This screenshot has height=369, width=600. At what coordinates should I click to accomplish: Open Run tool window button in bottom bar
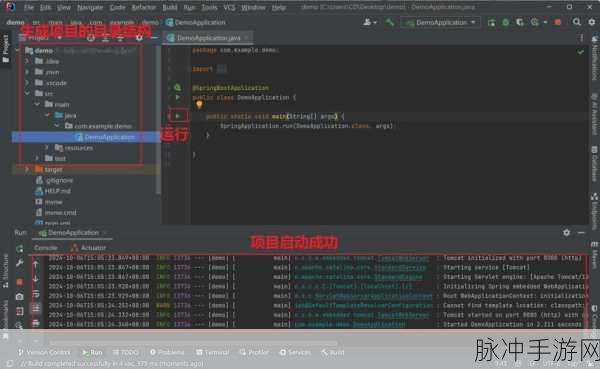click(x=92, y=352)
